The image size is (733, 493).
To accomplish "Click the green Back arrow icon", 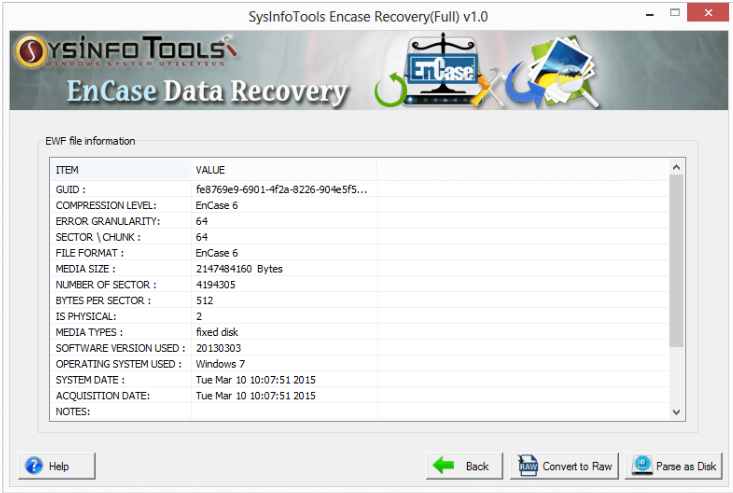I will (443, 465).
